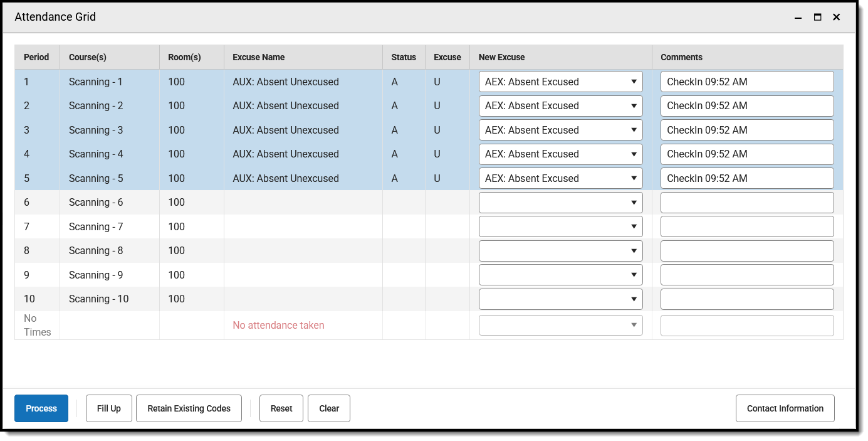
Task: Click the Excuse Name column header
Action: pos(259,57)
